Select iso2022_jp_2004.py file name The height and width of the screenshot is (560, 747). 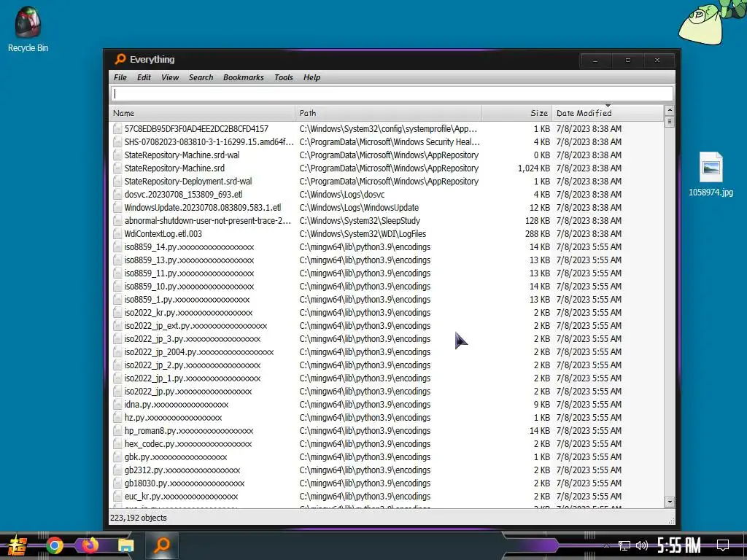tap(199, 352)
